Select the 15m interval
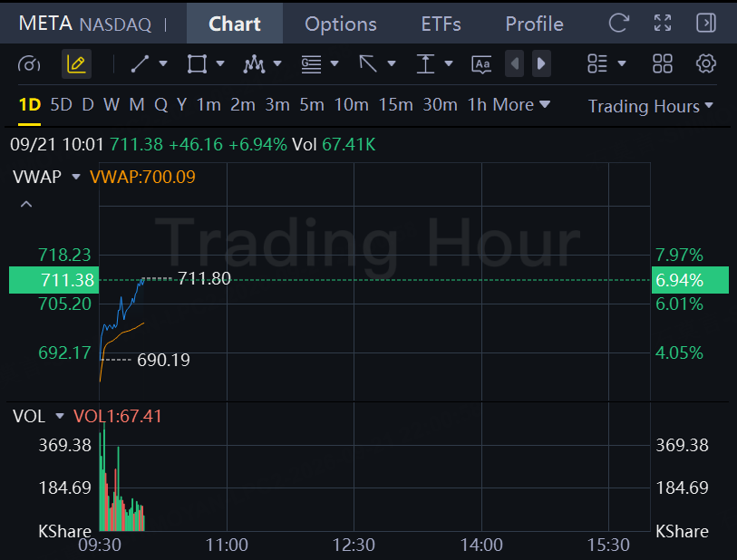 (x=396, y=104)
